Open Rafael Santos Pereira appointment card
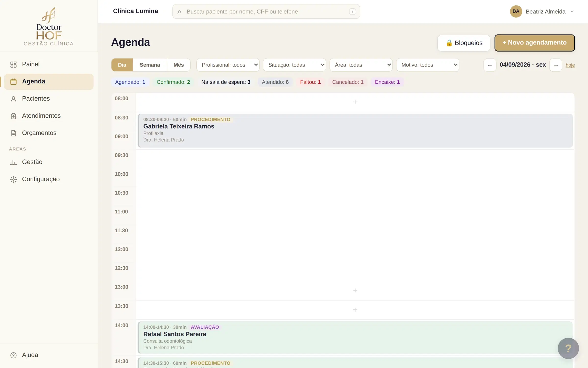The height and width of the screenshot is (368, 588). [355, 337]
